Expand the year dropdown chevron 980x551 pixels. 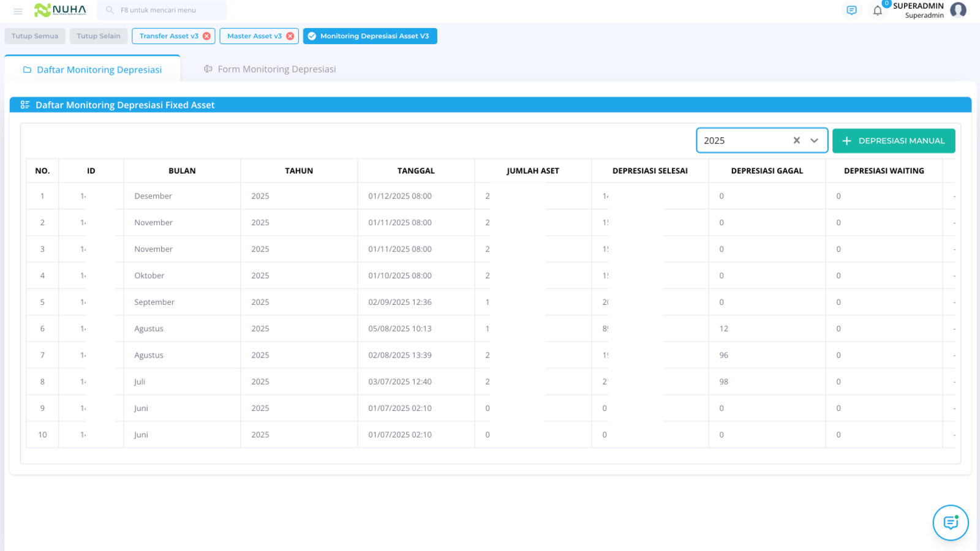pyautogui.click(x=814, y=140)
